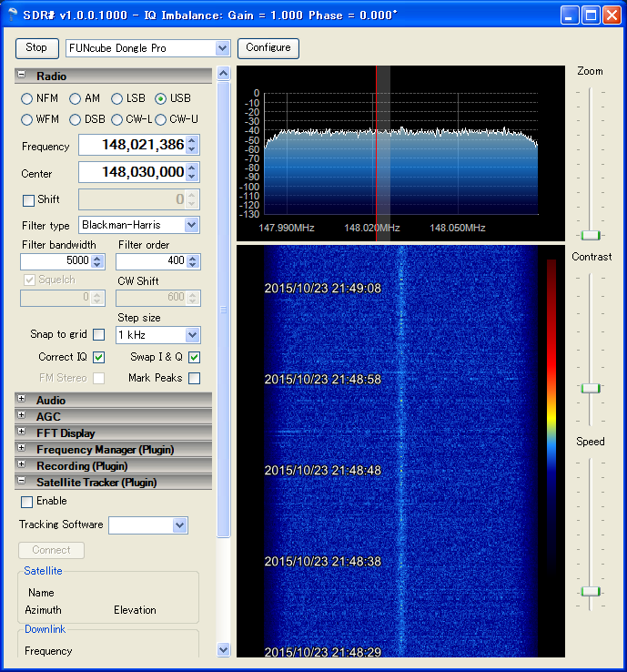
Task: Collapse the Satellite Tracker plugin section
Action: pos(22,482)
